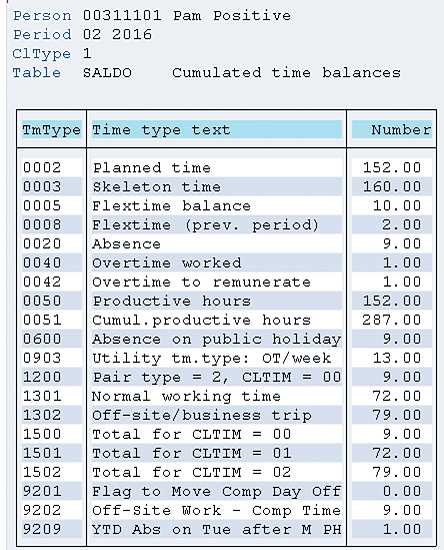Select time type 0008 Flextime (prev. period)
The image size is (444, 550).
(227, 224)
